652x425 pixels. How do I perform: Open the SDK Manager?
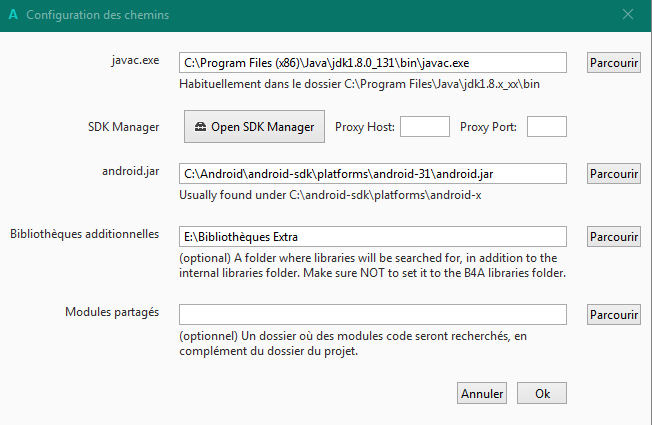pyautogui.click(x=255, y=126)
